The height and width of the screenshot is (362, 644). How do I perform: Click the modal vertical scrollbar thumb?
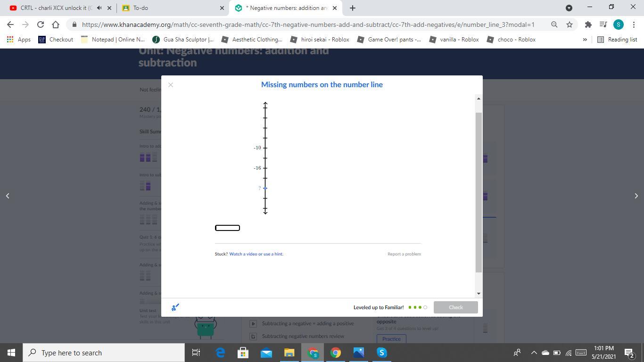[x=479, y=192]
